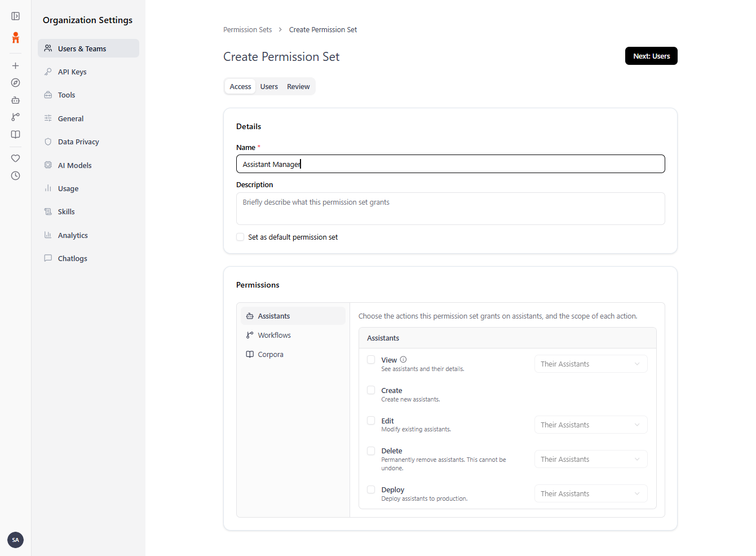Check the Create permission checkbox

(x=371, y=390)
